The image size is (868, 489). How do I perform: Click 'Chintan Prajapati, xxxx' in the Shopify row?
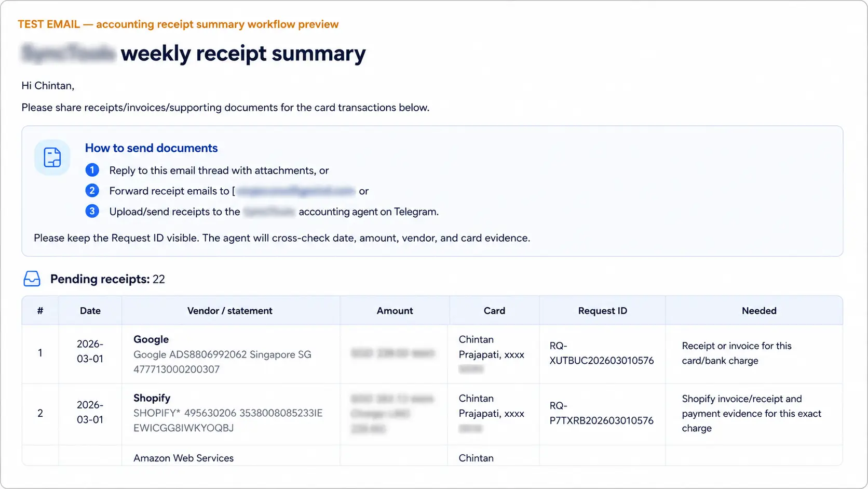pyautogui.click(x=492, y=406)
